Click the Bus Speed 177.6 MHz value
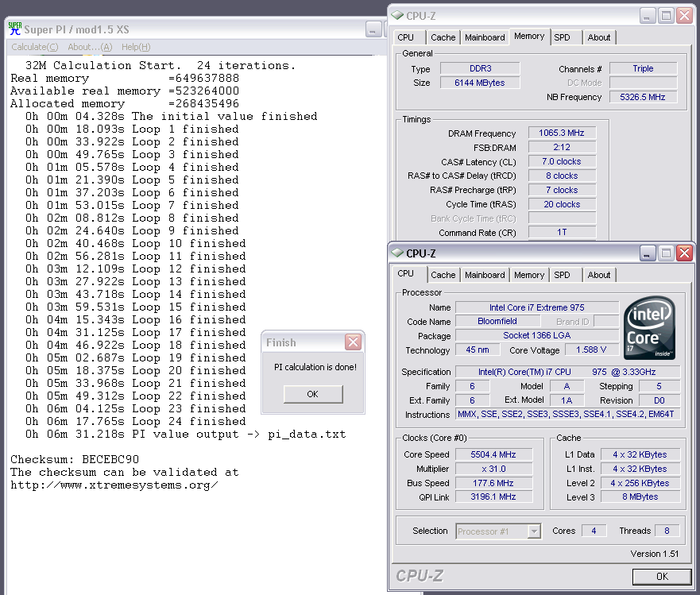This screenshot has height=595, width=700. (493, 483)
